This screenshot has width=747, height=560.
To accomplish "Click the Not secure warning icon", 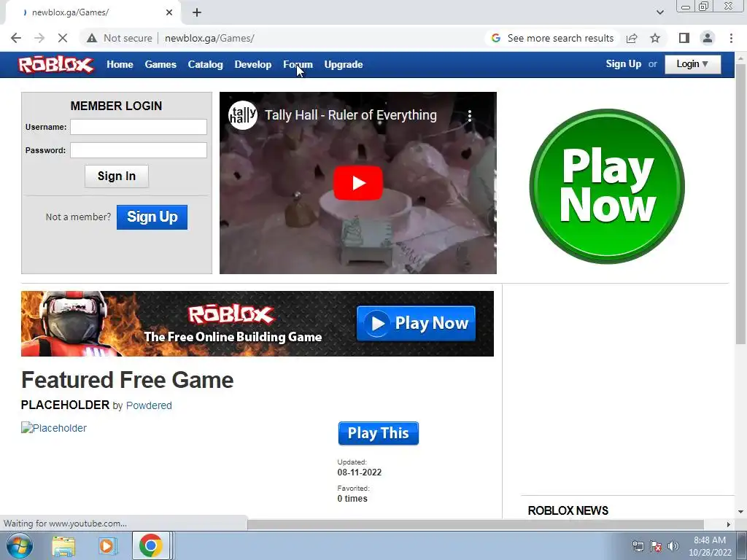I will click(x=92, y=38).
